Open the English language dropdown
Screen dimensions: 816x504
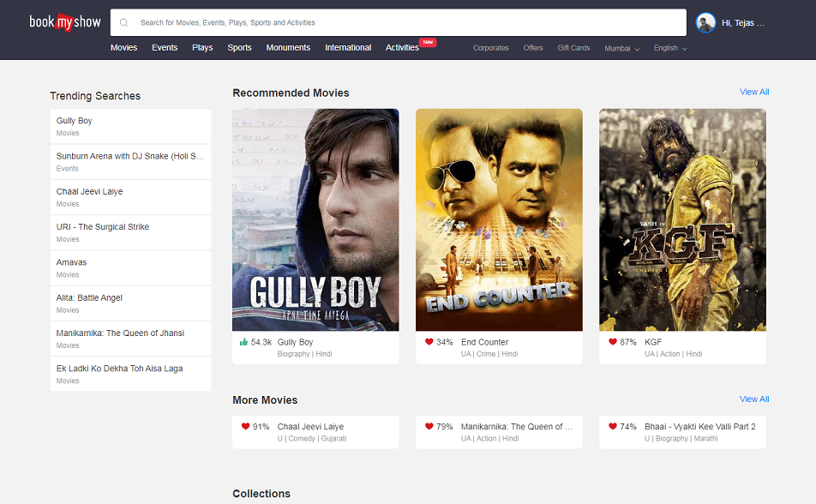[669, 48]
